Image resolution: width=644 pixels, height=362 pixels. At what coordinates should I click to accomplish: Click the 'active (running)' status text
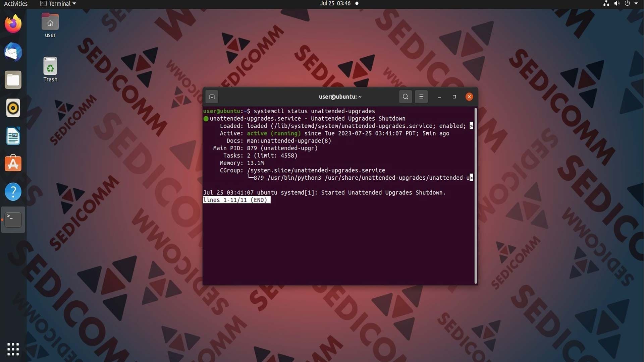[x=274, y=133]
